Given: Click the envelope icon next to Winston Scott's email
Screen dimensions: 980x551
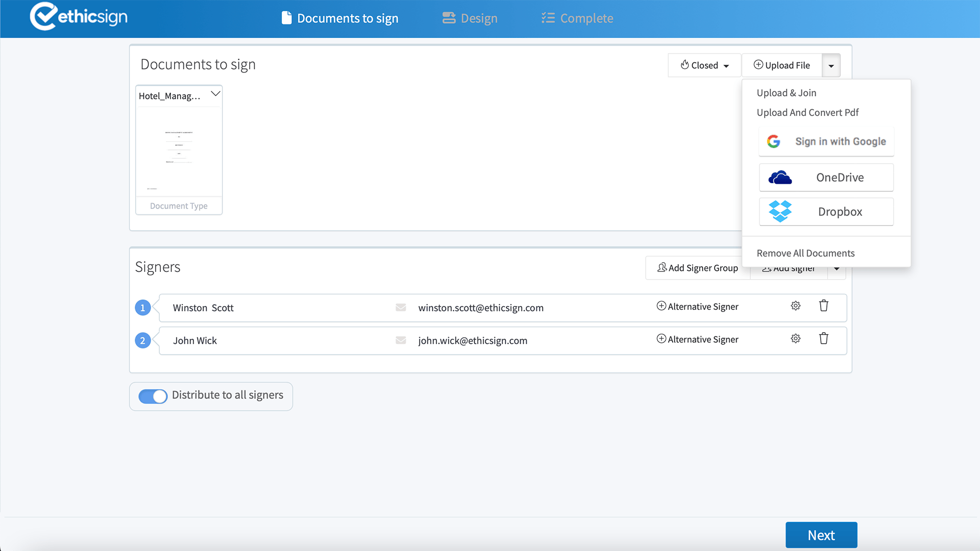Looking at the screenshot, I should 401,308.
